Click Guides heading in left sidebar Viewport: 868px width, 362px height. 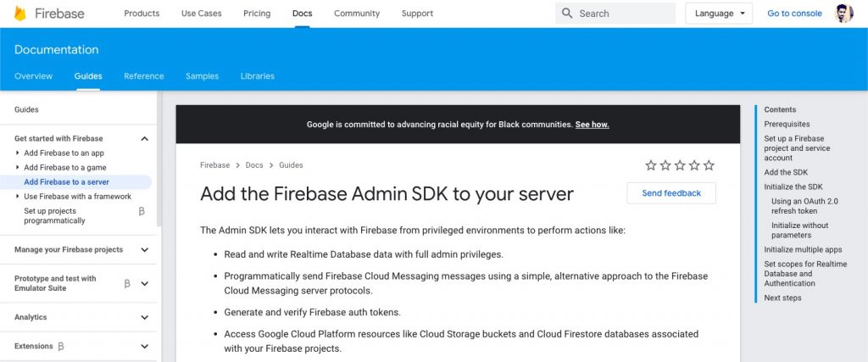[x=26, y=109]
